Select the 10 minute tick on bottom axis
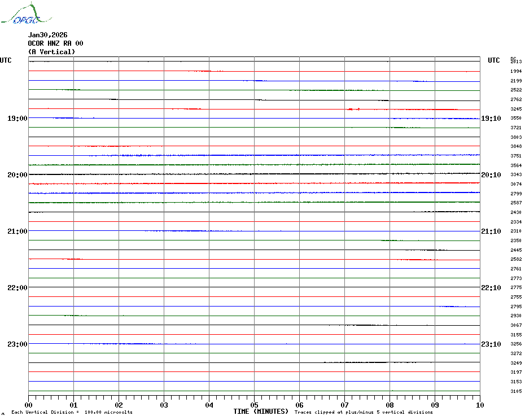525x420 pixels. click(x=479, y=405)
